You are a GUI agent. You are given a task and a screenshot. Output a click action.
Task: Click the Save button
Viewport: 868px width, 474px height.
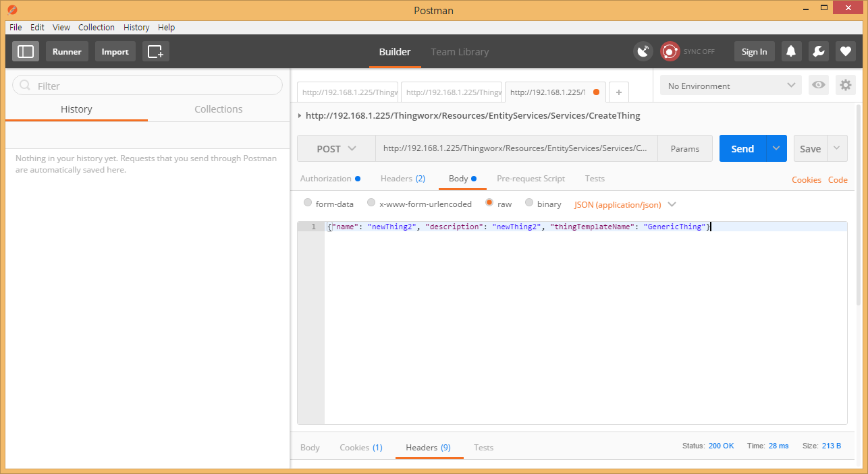811,148
